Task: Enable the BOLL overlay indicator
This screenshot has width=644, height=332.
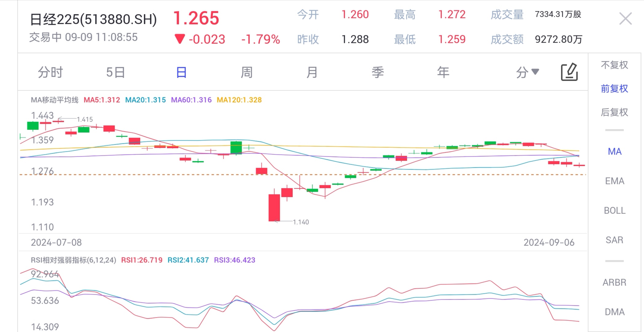Action: point(614,211)
